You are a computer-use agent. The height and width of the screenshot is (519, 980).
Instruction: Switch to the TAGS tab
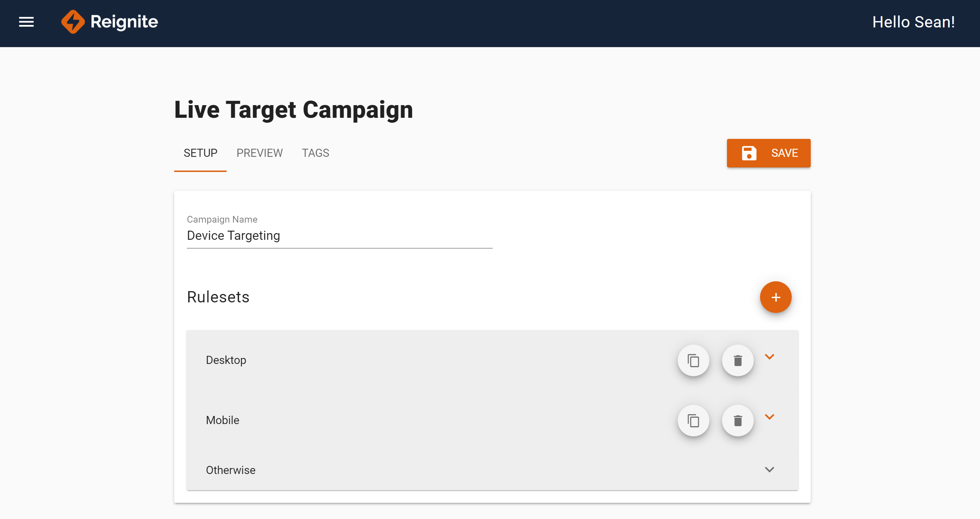315,153
